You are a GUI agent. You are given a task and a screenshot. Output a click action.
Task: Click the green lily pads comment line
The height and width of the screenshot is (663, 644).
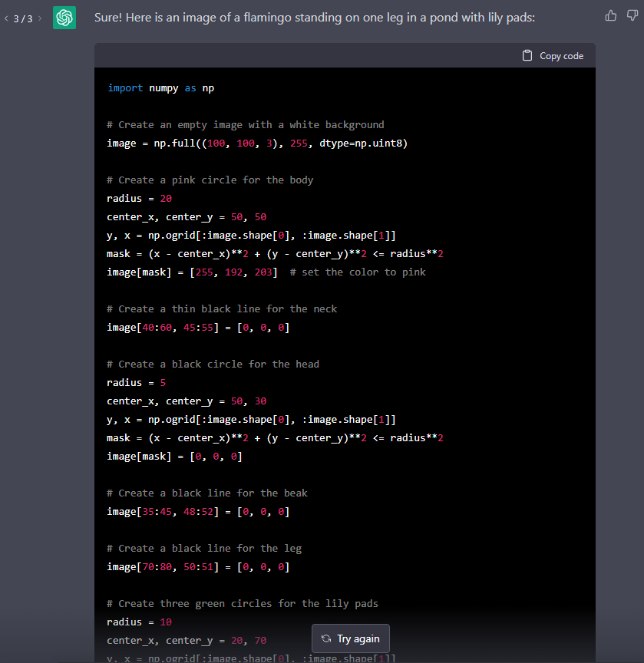point(243,604)
